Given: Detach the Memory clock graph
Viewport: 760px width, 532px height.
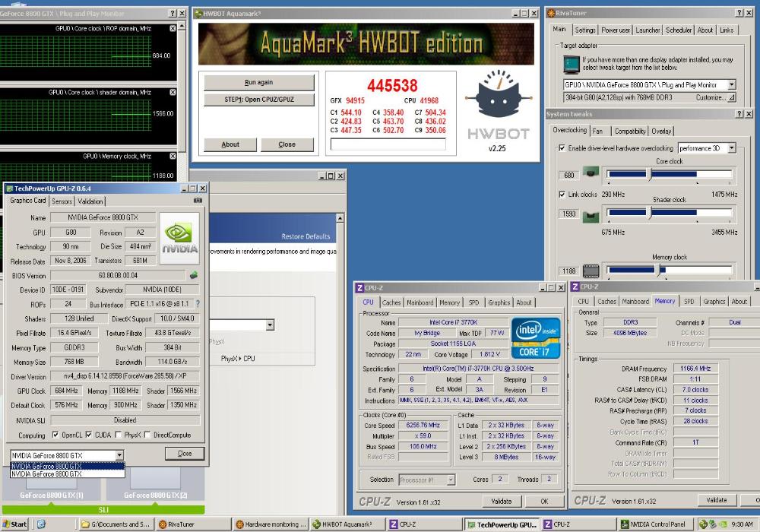Looking at the screenshot, I should click(173, 156).
